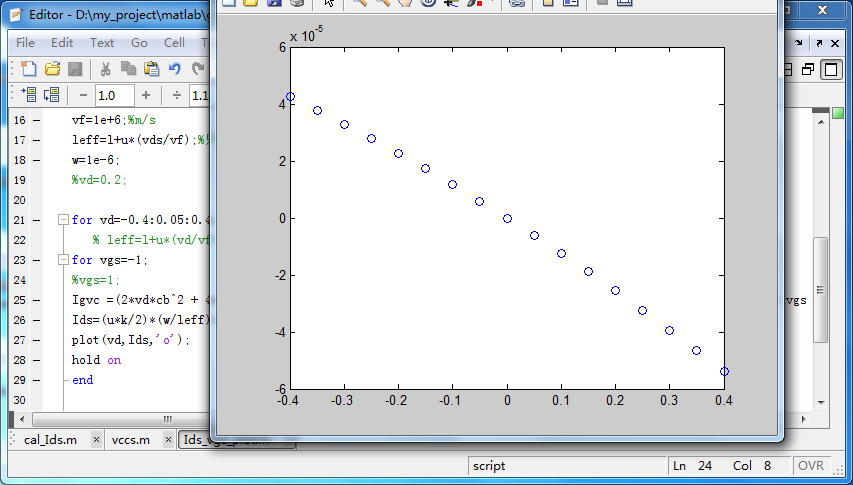Screen dimensions: 853x485
Task: Select the Data Cursor tool in figure
Action: (x=451, y=2)
